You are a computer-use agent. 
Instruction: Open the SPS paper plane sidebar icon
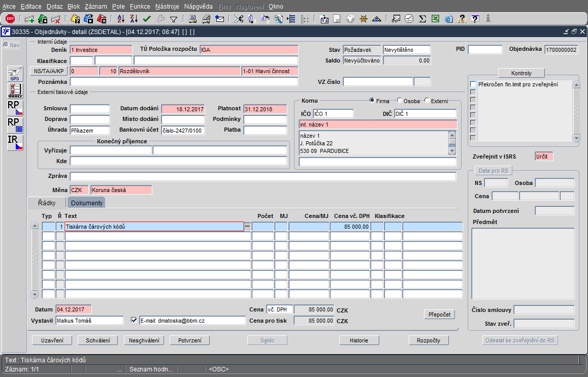(15, 74)
